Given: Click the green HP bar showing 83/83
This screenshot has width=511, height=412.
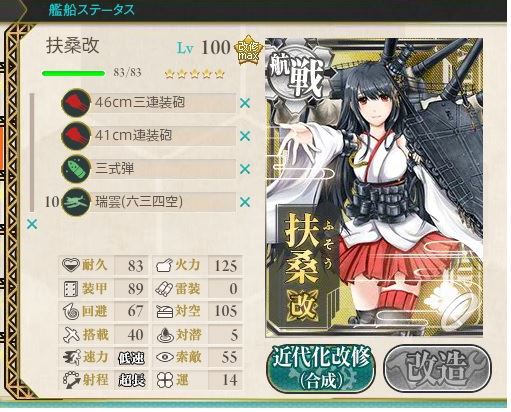Looking at the screenshot, I should (x=73, y=73).
